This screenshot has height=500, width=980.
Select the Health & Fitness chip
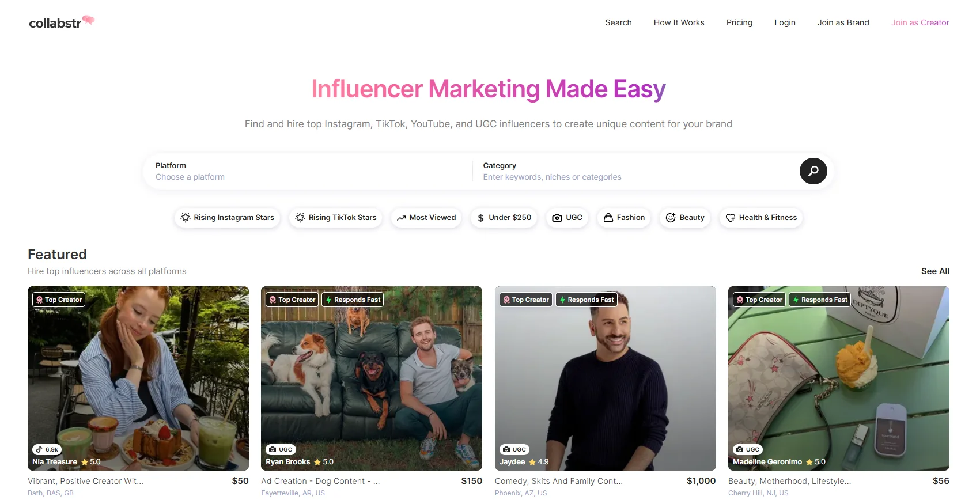coord(761,218)
